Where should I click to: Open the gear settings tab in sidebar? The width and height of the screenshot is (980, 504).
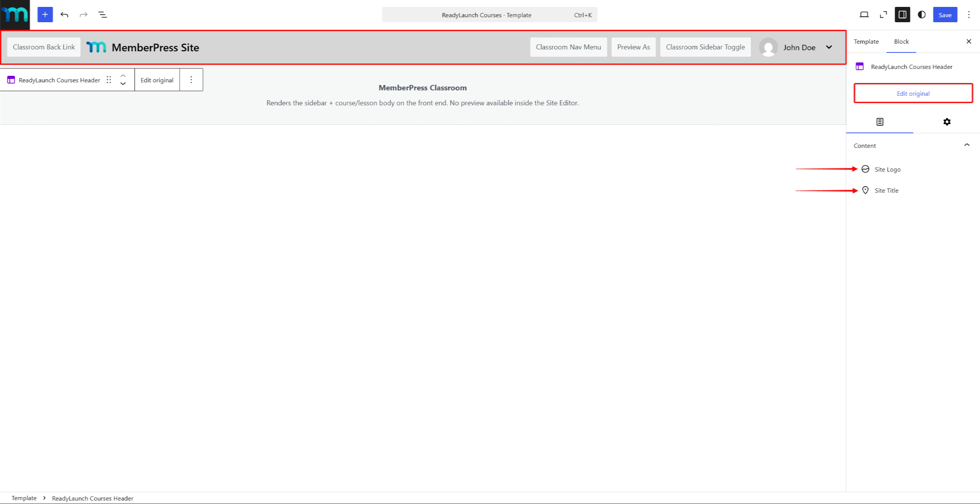[947, 122]
